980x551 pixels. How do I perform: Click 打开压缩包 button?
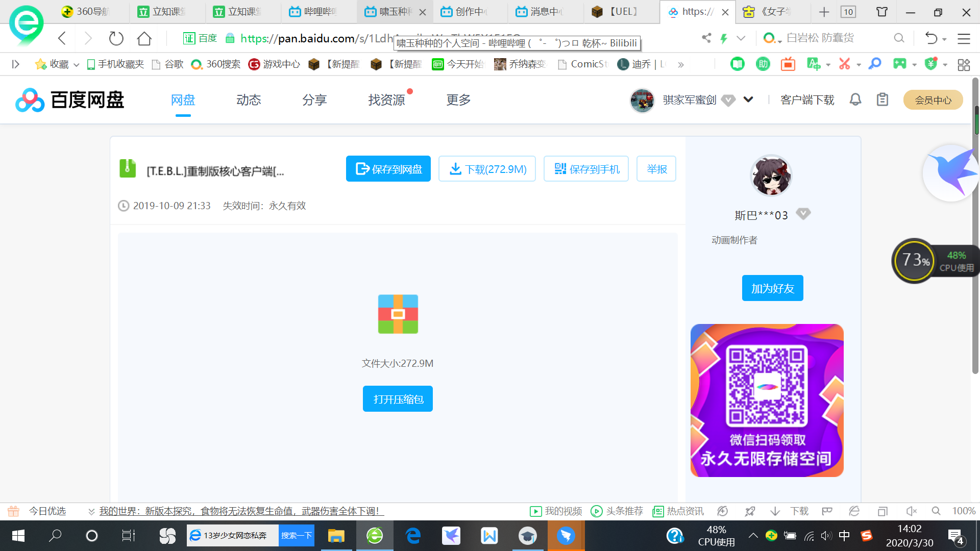click(398, 399)
